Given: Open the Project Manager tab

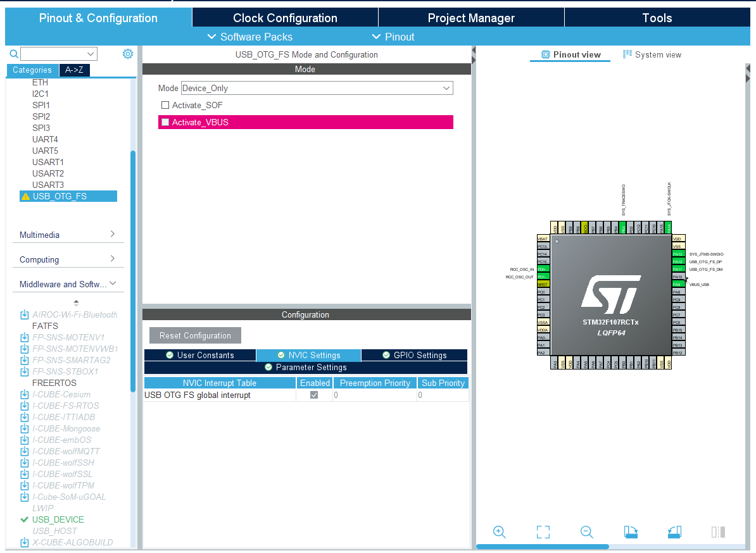Looking at the screenshot, I should pos(471,18).
